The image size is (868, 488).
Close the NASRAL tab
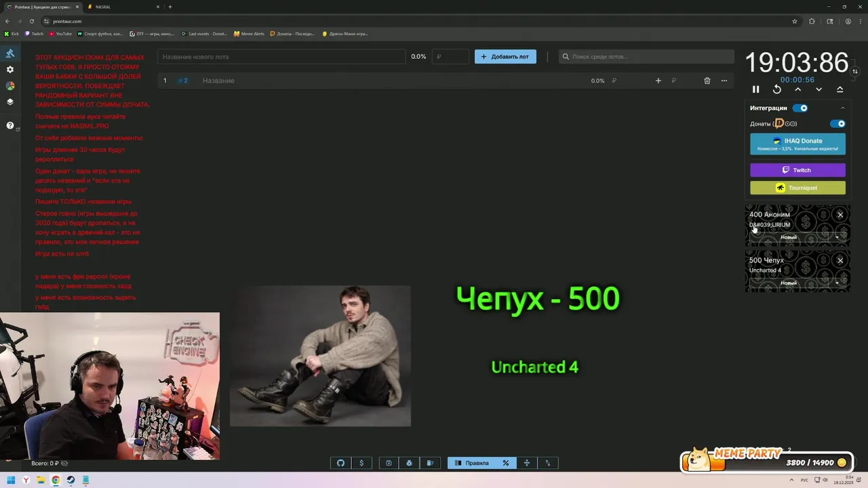click(158, 7)
